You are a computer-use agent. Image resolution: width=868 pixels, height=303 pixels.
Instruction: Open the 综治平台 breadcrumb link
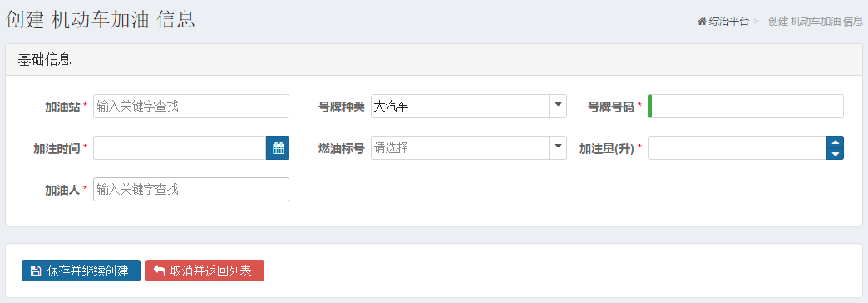point(728,22)
